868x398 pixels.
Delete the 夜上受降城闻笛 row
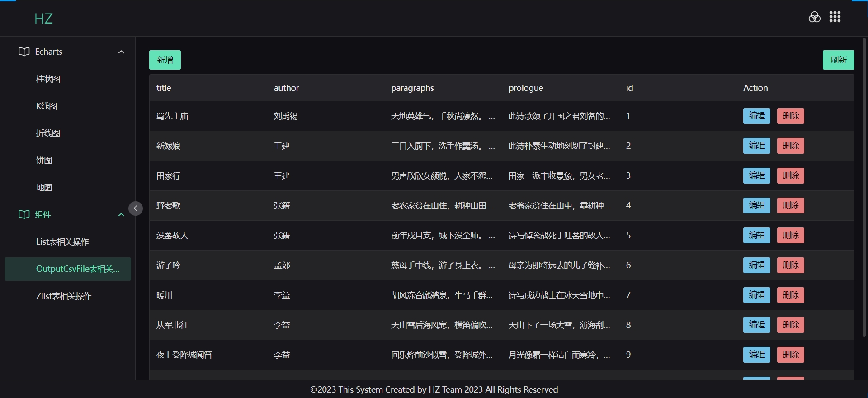(791, 355)
